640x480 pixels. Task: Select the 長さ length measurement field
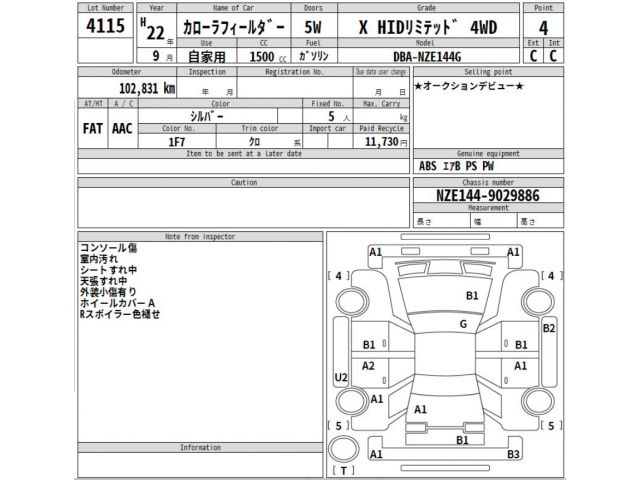tap(441, 221)
